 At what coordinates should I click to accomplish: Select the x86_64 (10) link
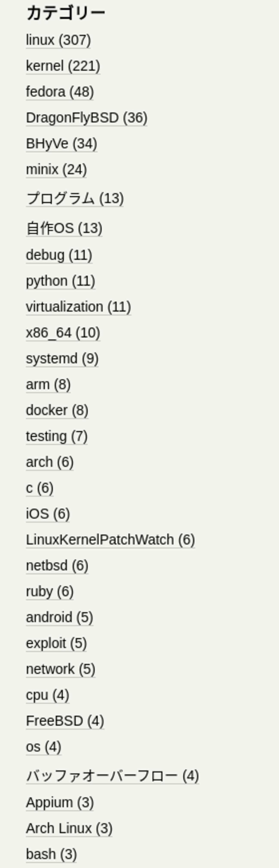pos(63,333)
